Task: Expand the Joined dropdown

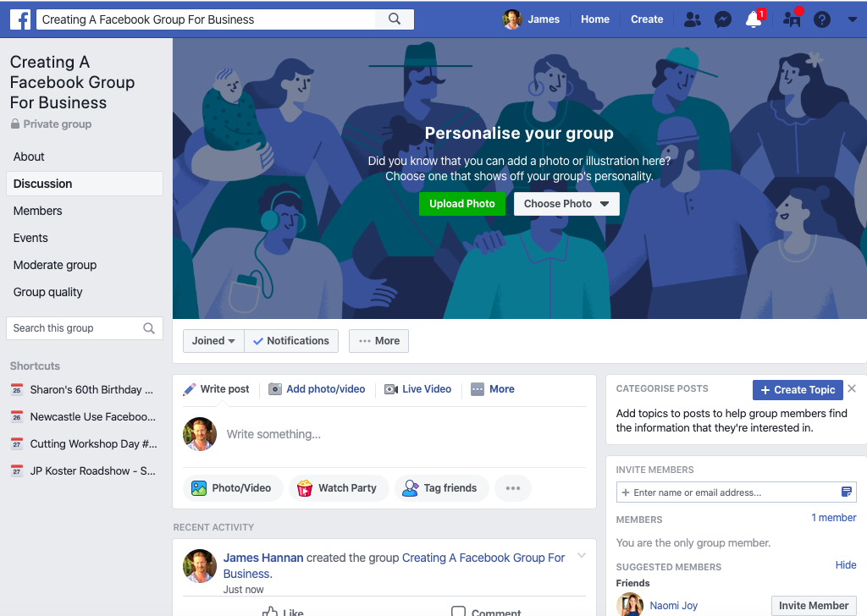Action: click(213, 341)
